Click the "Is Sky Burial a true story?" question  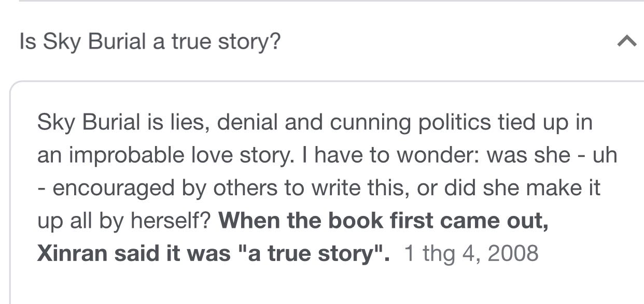(x=150, y=41)
